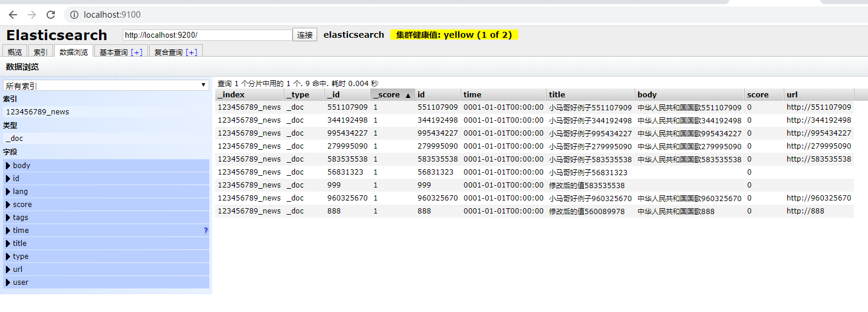Click the cluster health yellow status badge
The image size is (868, 312).
(x=454, y=35)
